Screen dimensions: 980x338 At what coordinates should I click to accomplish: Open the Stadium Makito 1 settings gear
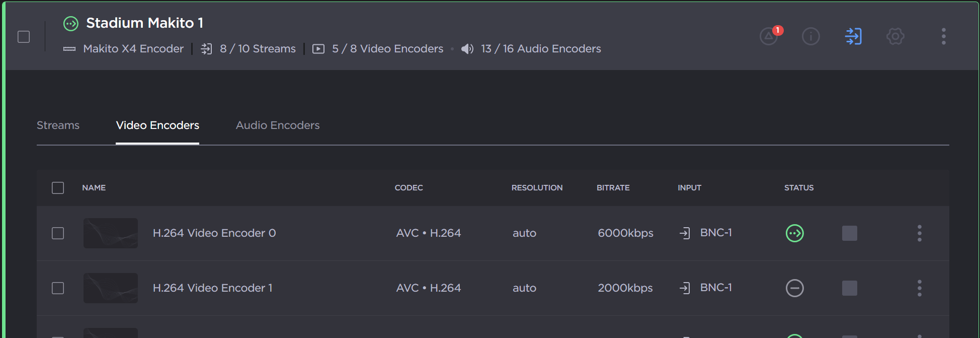(x=895, y=36)
